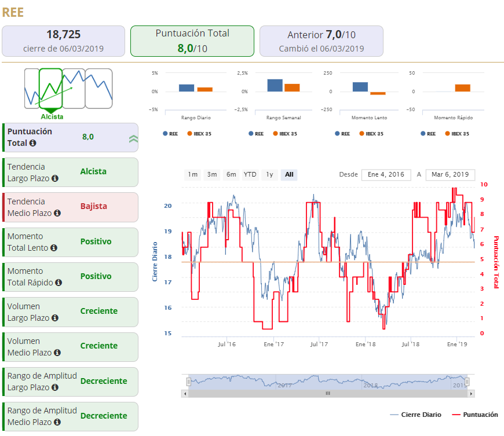
Task: Click the REE blue bar in Momento Lento
Action: coord(360,87)
